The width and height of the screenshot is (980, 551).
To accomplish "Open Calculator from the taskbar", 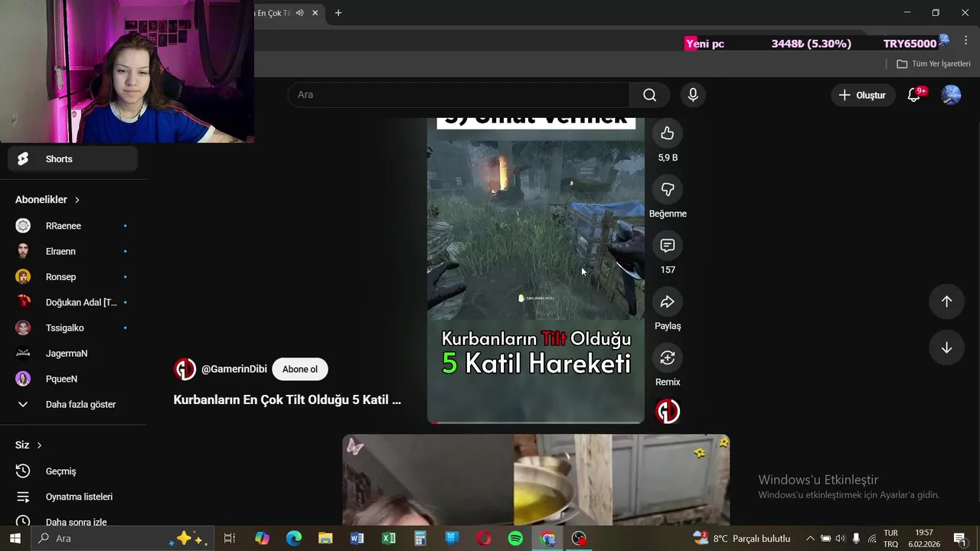I will click(x=420, y=539).
